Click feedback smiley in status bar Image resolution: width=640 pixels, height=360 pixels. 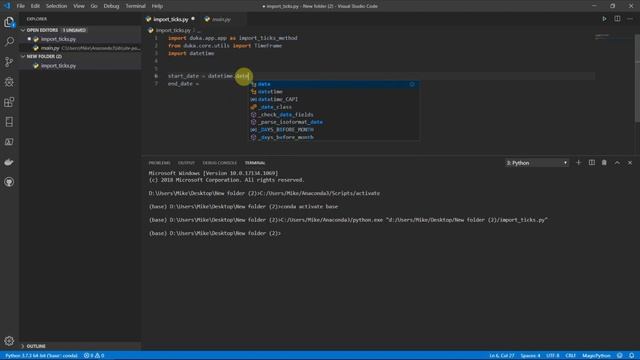tap(620, 356)
